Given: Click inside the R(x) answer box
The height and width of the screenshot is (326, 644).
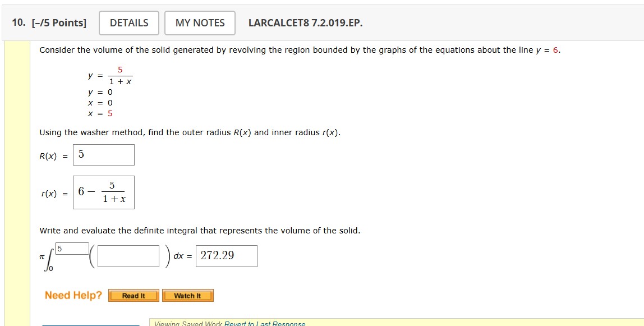Looking at the screenshot, I should pos(104,154).
